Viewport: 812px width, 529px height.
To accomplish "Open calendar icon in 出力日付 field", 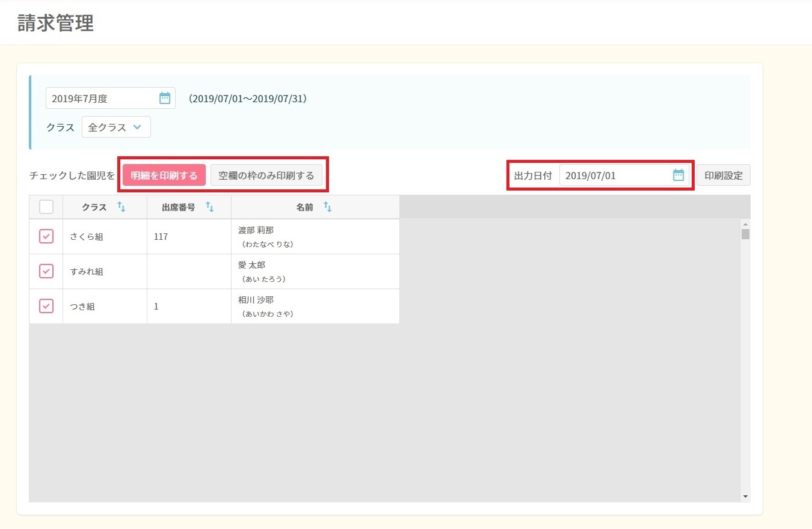I will (678, 176).
